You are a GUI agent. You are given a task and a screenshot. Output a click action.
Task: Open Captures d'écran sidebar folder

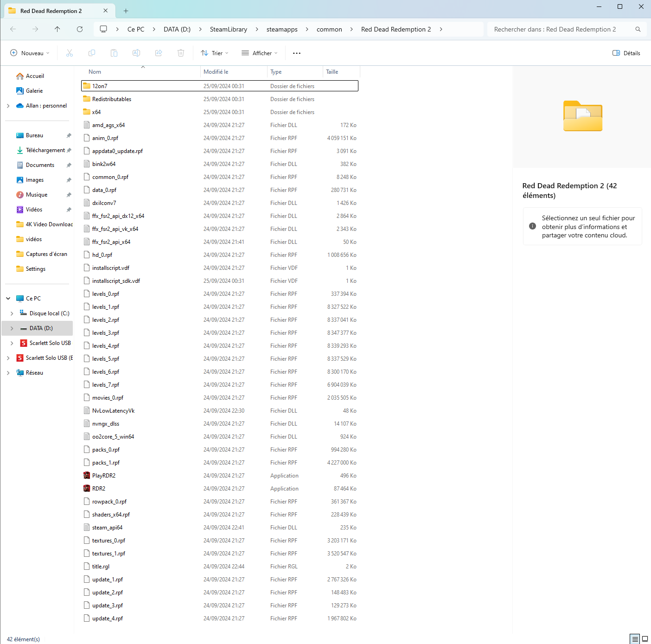click(42, 254)
